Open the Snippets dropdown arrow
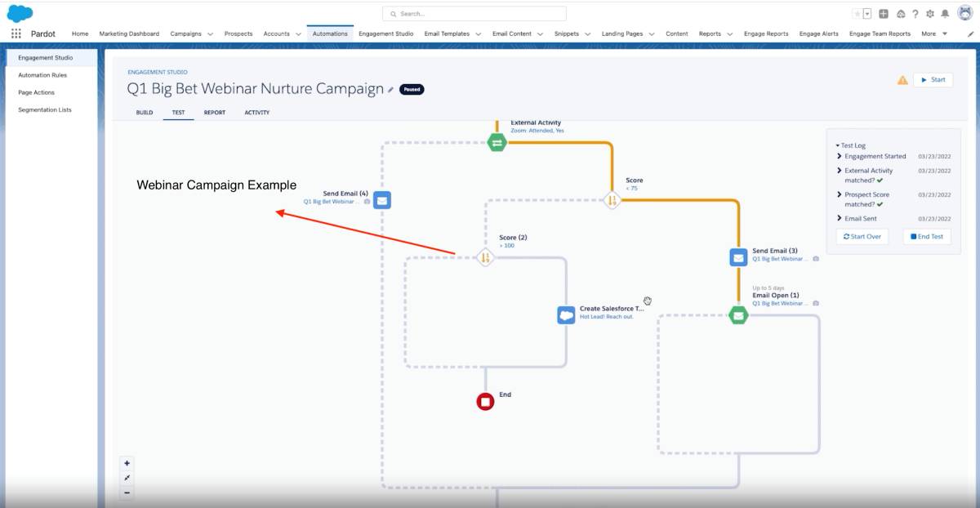This screenshot has width=980, height=508. point(587,34)
